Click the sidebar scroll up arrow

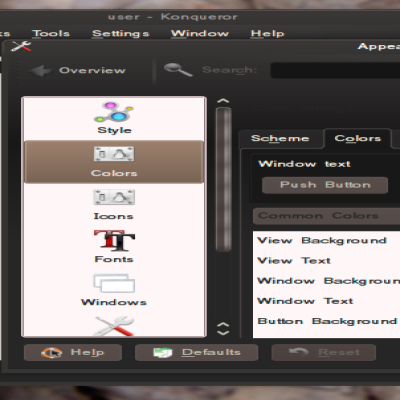click(223, 100)
